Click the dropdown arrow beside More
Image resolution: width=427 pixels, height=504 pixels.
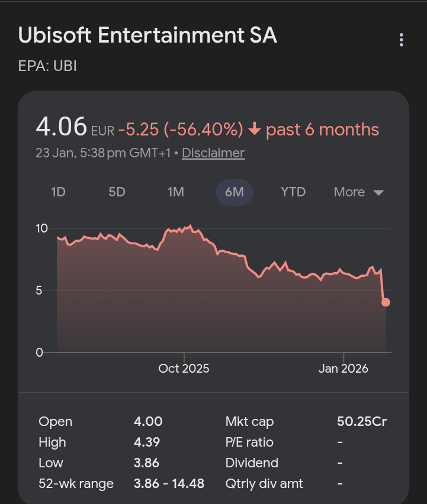[x=378, y=193]
